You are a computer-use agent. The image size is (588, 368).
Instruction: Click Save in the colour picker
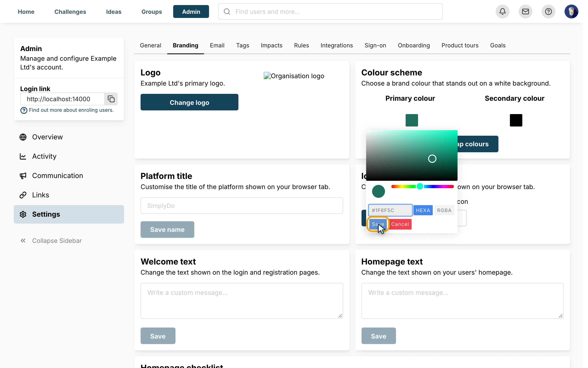(x=378, y=224)
